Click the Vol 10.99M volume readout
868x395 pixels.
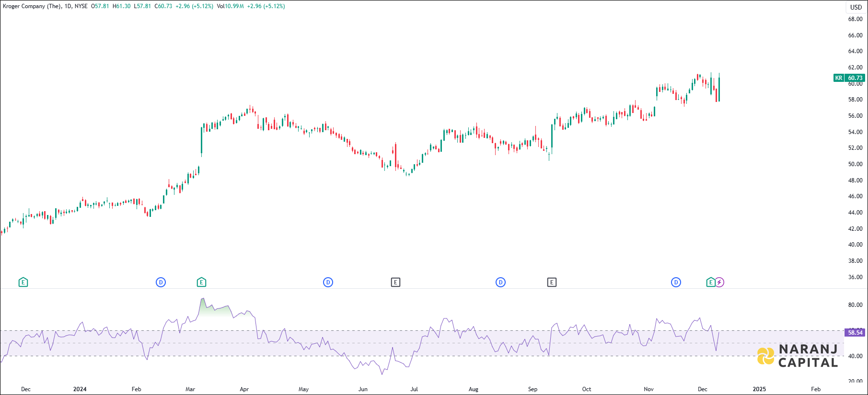(x=230, y=6)
